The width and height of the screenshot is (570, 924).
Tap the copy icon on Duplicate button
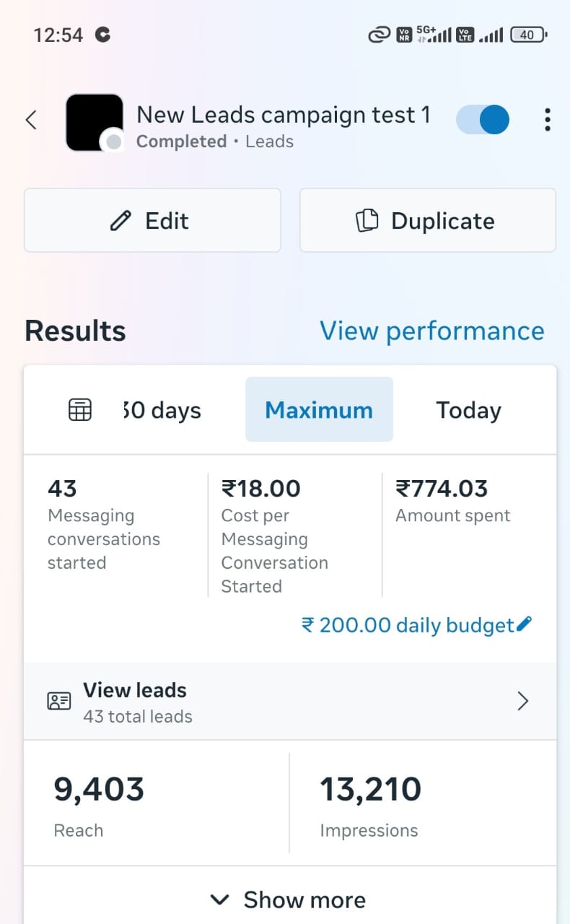pos(367,220)
